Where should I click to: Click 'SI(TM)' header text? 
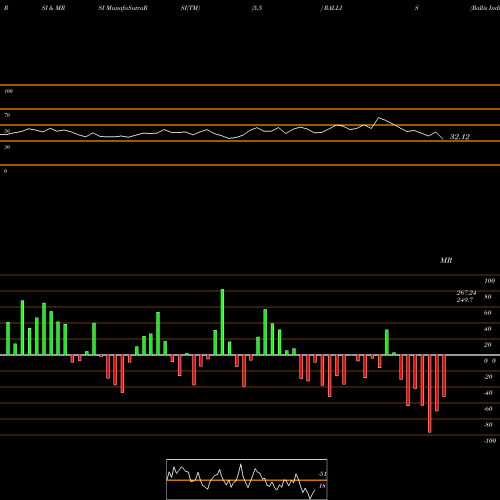click(x=190, y=8)
